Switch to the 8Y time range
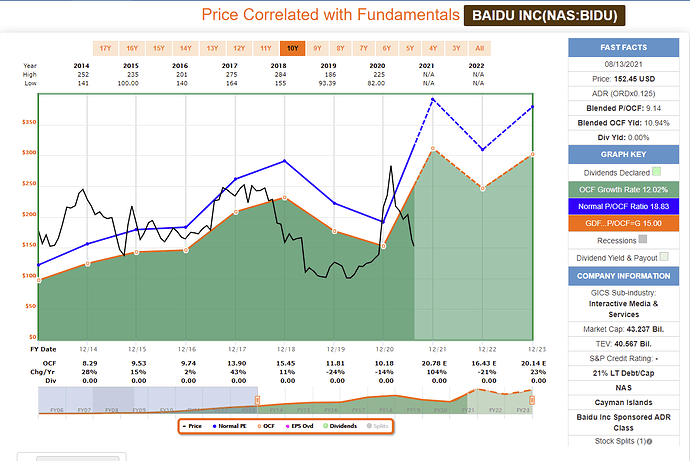 point(341,48)
